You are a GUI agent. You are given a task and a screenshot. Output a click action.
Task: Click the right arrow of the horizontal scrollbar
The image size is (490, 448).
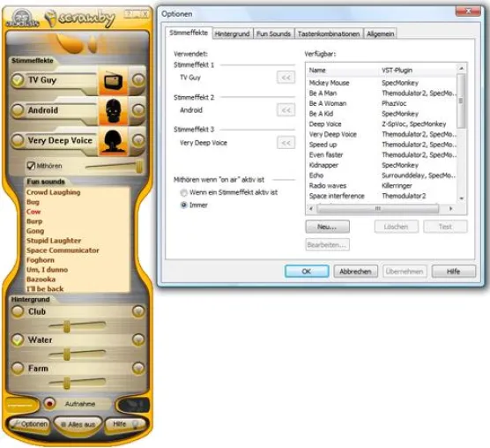click(450, 208)
